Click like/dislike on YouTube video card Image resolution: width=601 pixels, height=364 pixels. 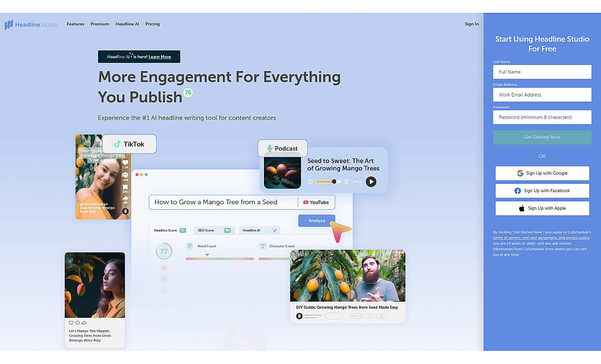click(356, 316)
